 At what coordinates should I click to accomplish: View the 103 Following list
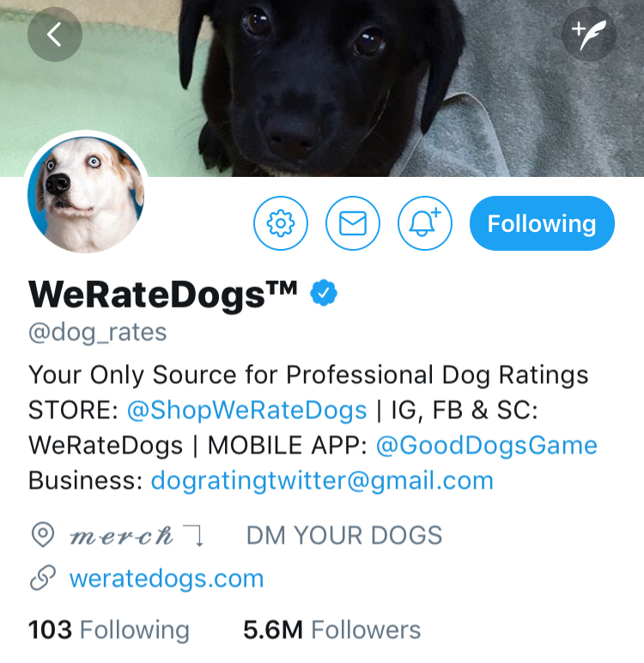point(109,630)
